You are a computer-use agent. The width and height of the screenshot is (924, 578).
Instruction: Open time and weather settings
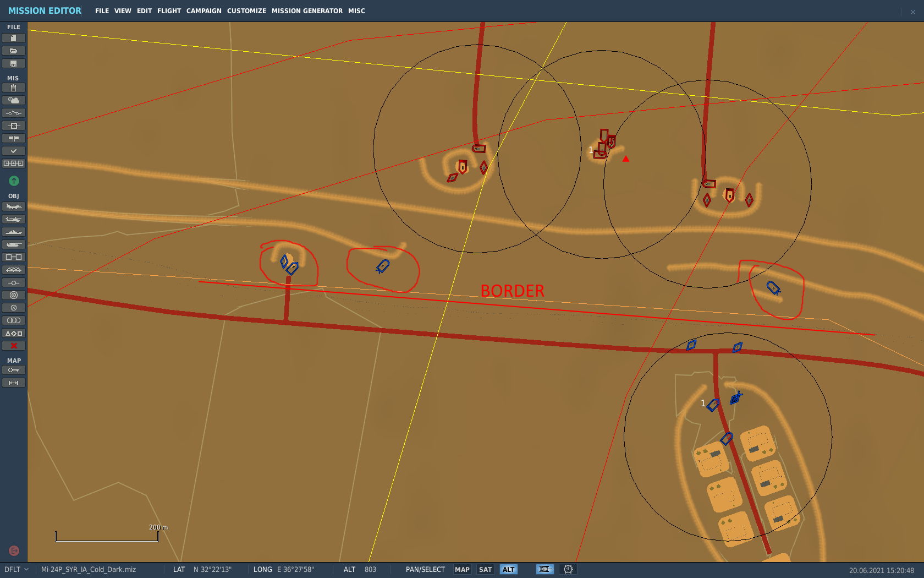(14, 100)
